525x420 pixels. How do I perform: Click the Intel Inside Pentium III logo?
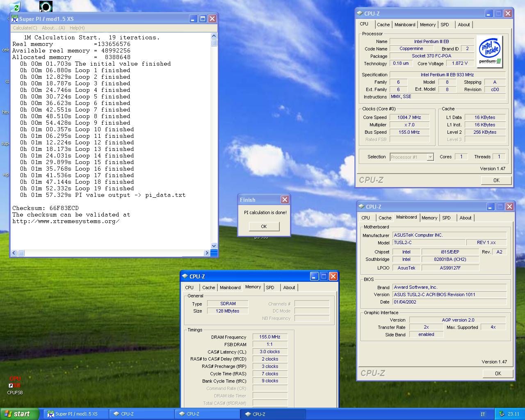click(490, 52)
